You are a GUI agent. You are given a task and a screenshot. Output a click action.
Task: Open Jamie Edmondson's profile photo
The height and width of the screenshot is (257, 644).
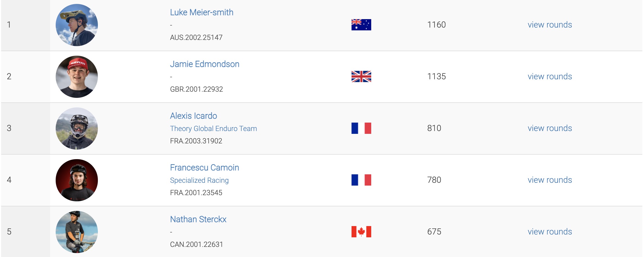(x=77, y=77)
